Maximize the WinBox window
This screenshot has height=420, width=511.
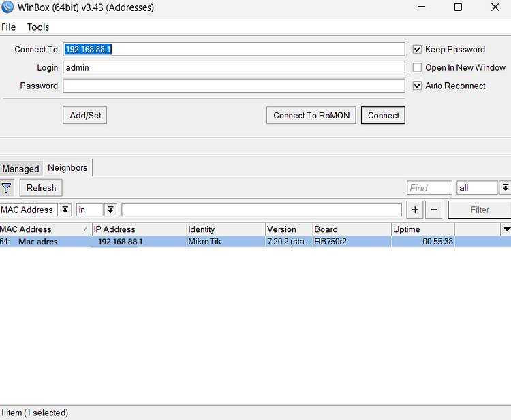coord(458,7)
